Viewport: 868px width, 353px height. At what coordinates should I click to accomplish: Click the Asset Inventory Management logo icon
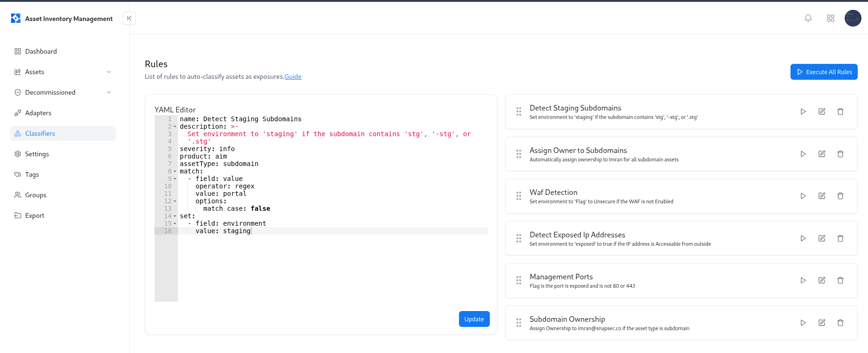(16, 18)
